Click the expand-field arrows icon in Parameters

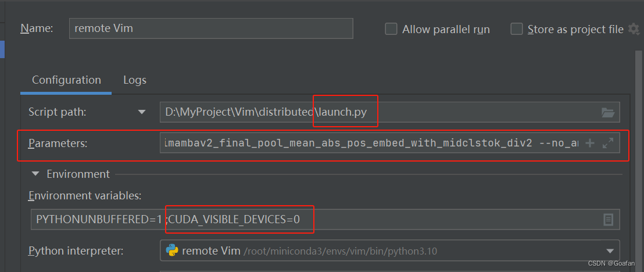[x=607, y=143]
